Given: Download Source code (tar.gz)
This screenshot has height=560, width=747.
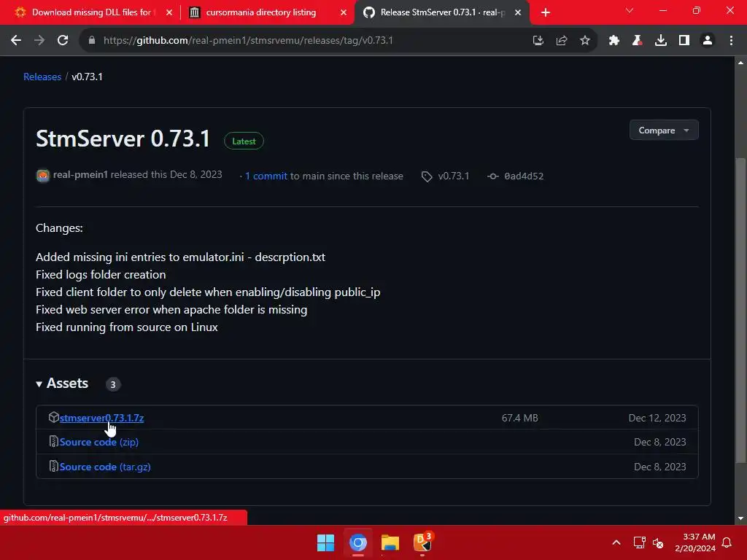Looking at the screenshot, I should [105, 467].
